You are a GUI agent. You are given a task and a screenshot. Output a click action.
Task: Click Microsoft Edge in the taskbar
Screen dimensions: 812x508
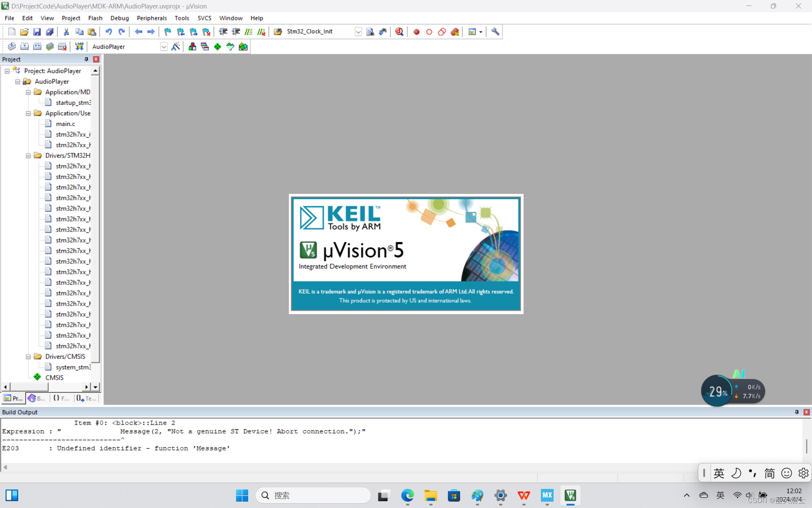pos(407,495)
